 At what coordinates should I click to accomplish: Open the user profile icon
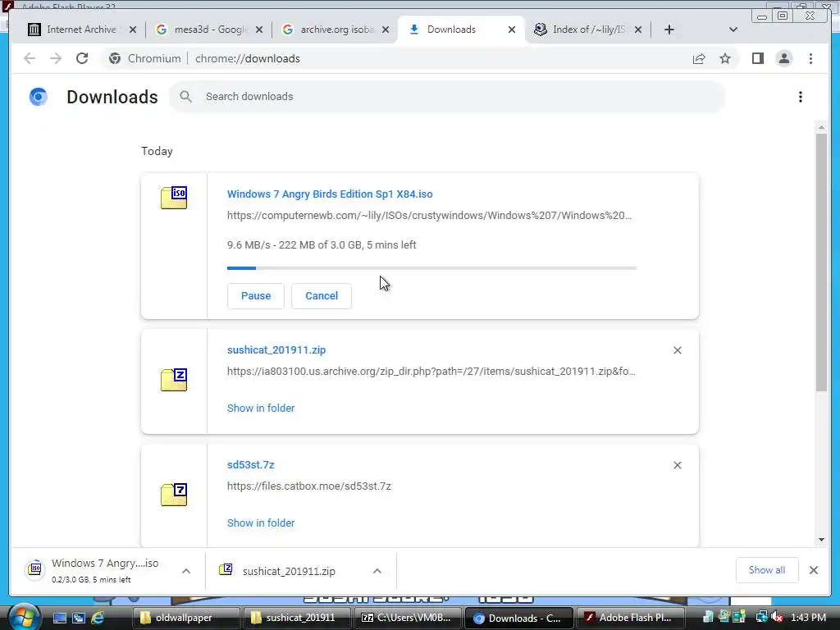tap(783, 58)
